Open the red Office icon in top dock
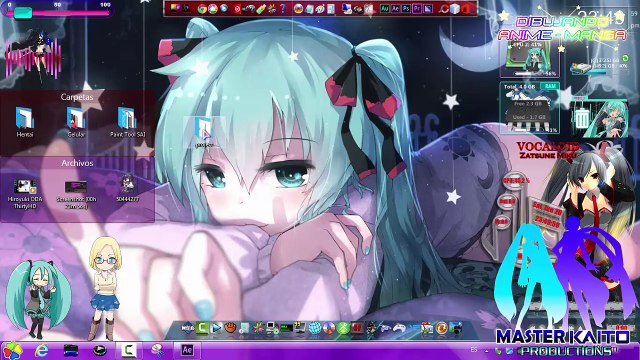640x360 pixels. click(465, 8)
